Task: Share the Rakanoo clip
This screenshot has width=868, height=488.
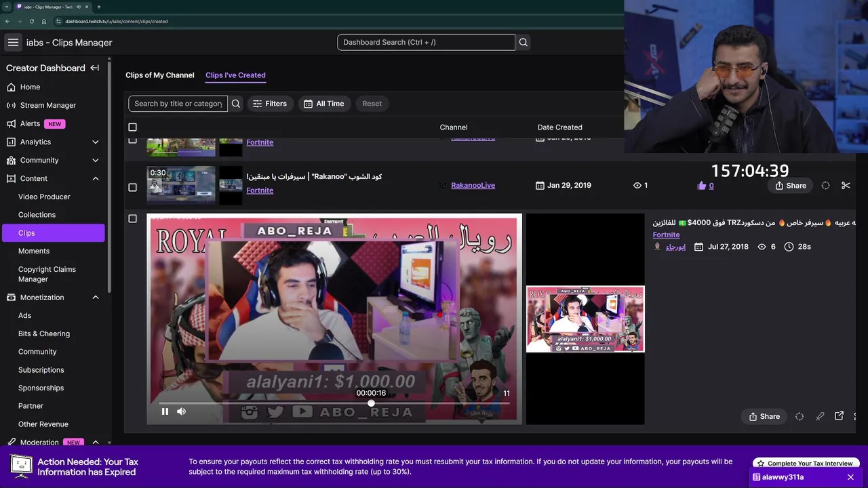Action: (791, 186)
